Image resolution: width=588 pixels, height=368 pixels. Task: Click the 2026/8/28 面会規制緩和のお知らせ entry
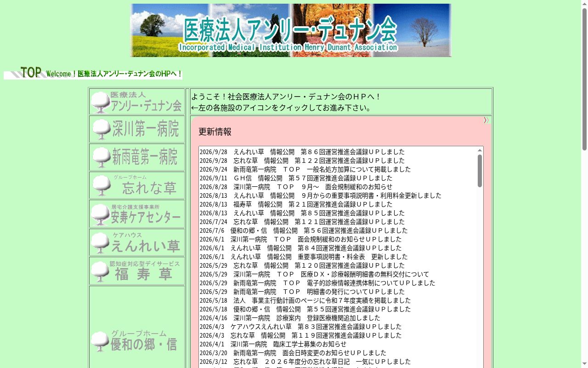pyautogui.click(x=296, y=187)
